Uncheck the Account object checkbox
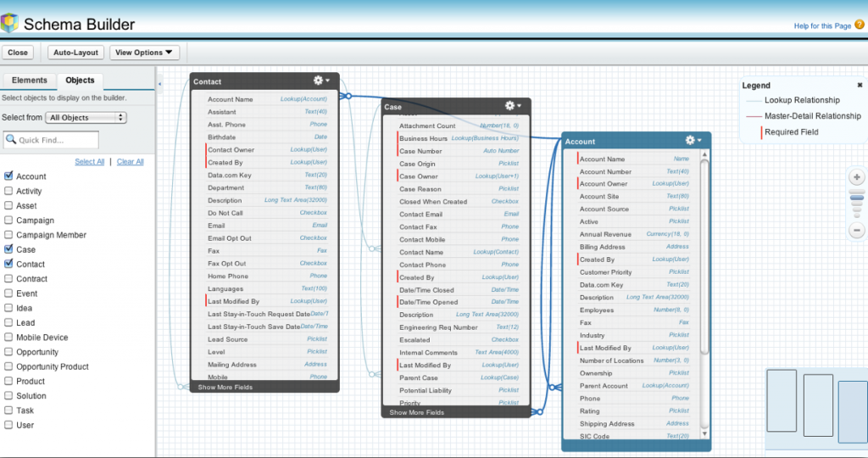The width and height of the screenshot is (868, 458). pyautogui.click(x=8, y=176)
